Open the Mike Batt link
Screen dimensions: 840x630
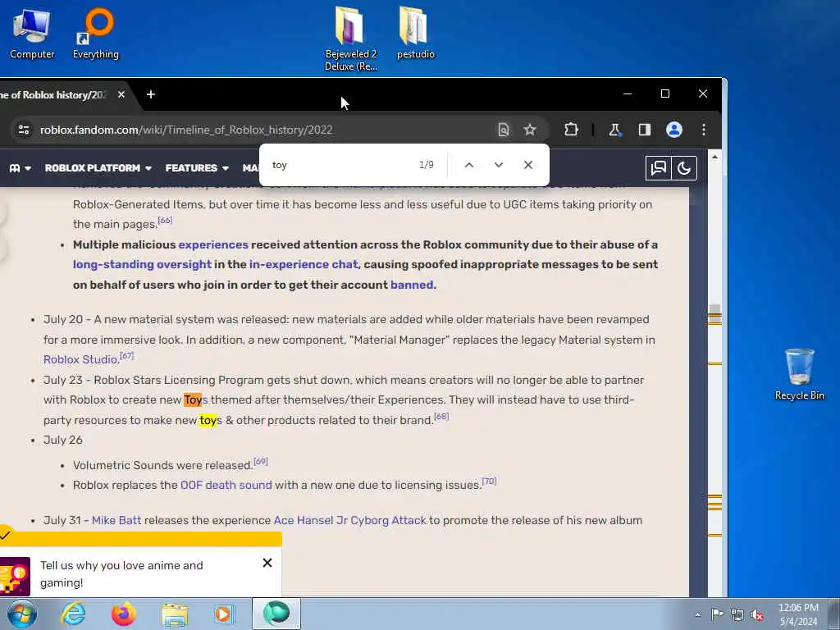[116, 521]
